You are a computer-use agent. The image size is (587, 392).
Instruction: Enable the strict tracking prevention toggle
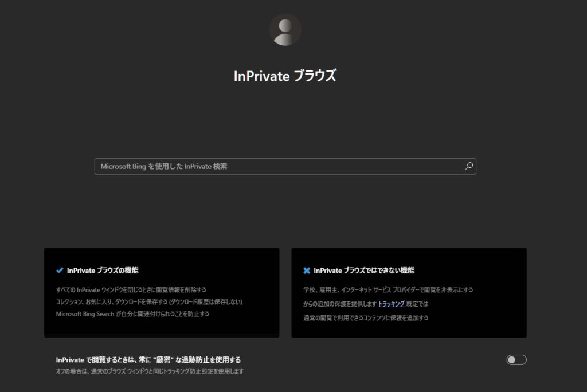point(516,360)
